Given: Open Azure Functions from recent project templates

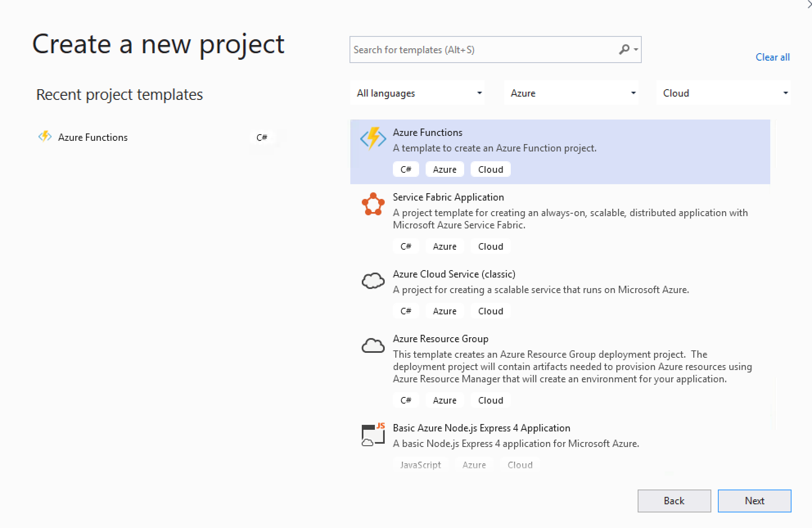Looking at the screenshot, I should click(x=93, y=138).
